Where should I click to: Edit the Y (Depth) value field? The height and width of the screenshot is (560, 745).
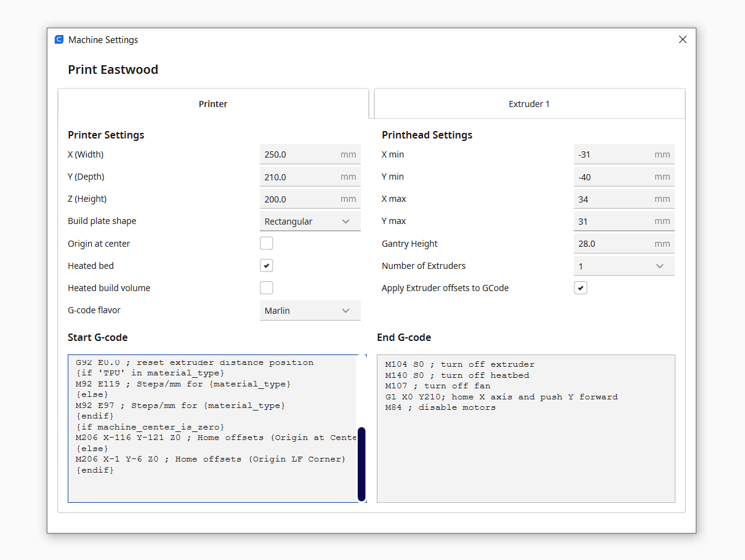coord(310,177)
